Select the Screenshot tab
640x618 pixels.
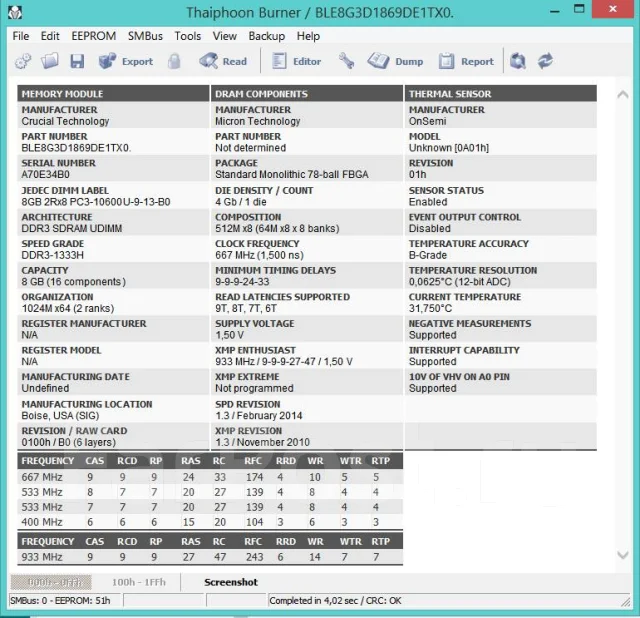(231, 582)
